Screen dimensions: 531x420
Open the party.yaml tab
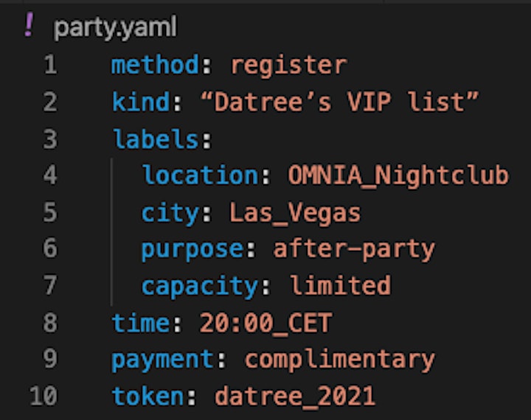(x=115, y=28)
